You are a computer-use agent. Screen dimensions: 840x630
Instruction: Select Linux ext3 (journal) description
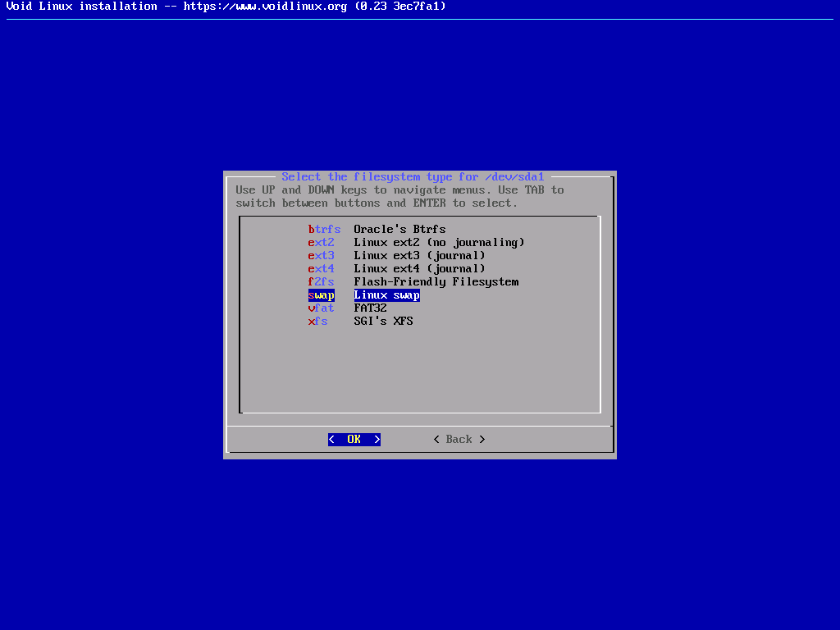[x=419, y=256]
